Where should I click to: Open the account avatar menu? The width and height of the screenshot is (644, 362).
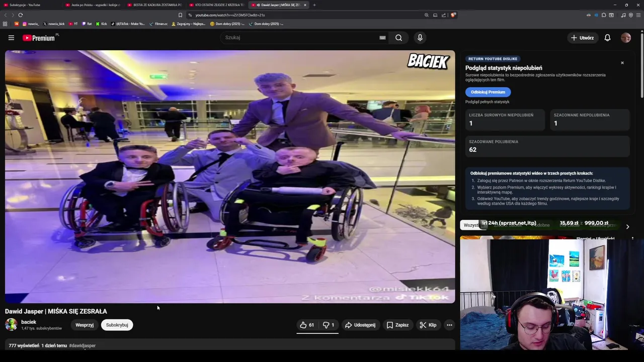pyautogui.click(x=625, y=38)
